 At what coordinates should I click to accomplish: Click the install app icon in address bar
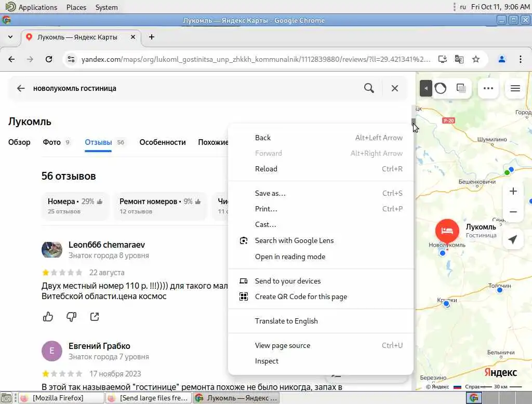click(443, 59)
